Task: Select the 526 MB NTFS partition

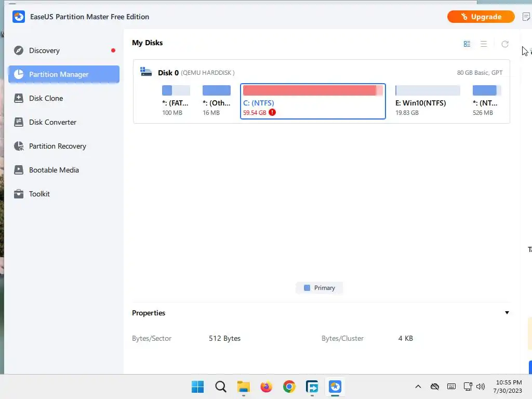Action: click(487, 101)
